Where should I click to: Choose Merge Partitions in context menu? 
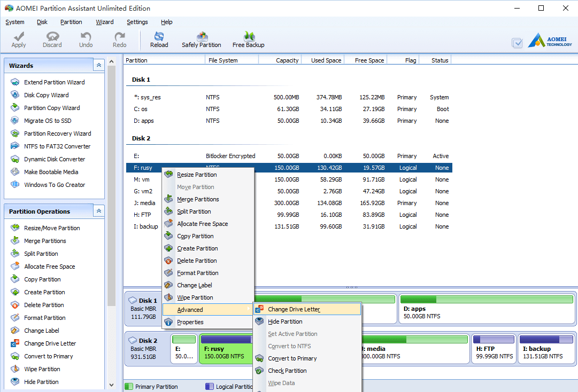tap(208, 200)
